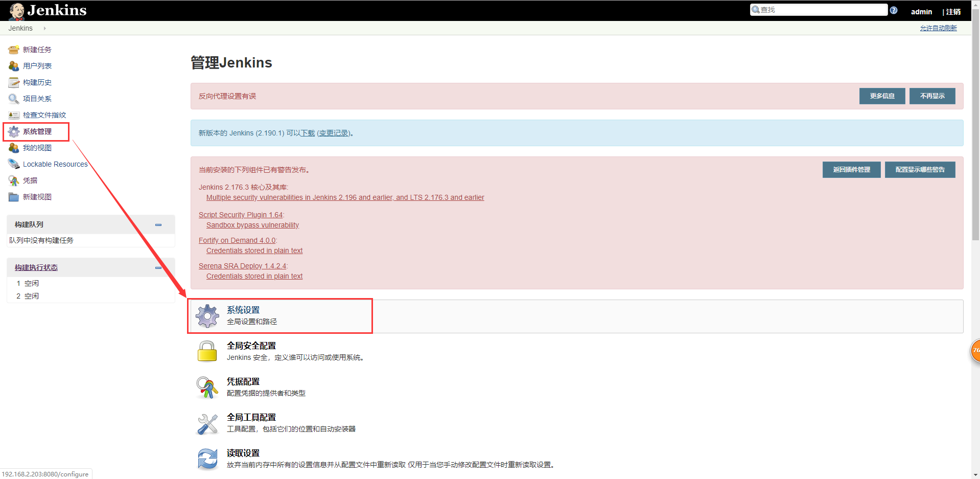Open the 变更记录 changelog link

click(x=334, y=133)
